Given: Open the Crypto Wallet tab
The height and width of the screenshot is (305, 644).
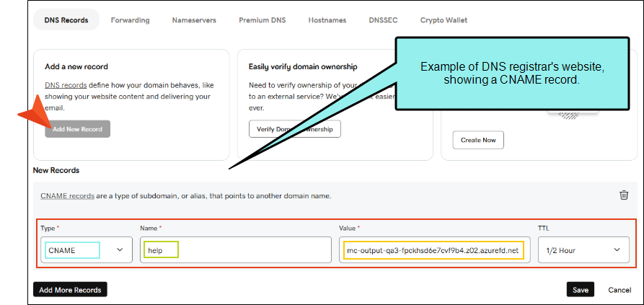Looking at the screenshot, I should [x=444, y=20].
